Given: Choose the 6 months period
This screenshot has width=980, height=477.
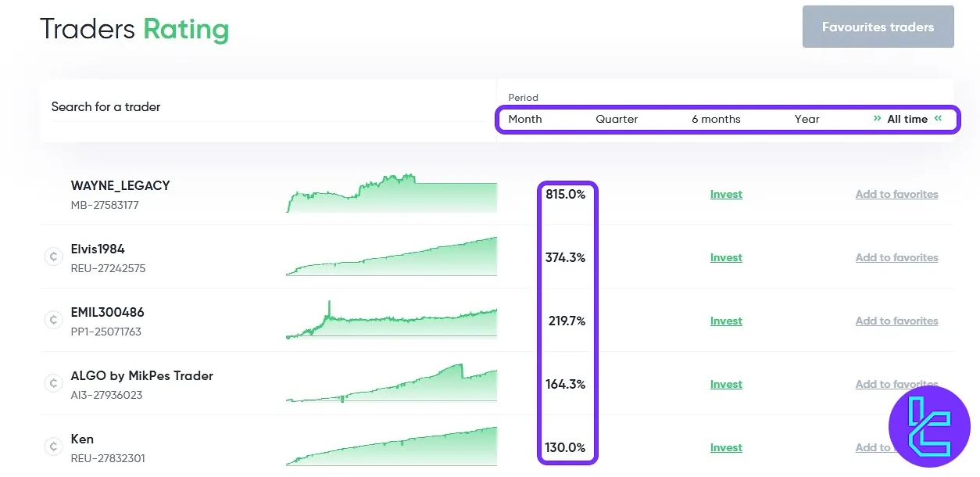Looking at the screenshot, I should coord(716,119).
